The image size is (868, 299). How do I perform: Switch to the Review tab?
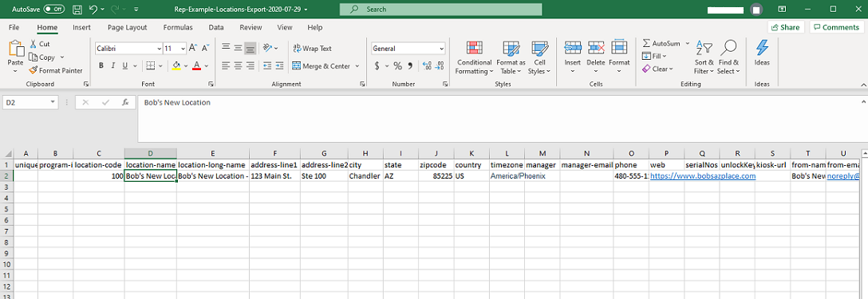[251, 27]
